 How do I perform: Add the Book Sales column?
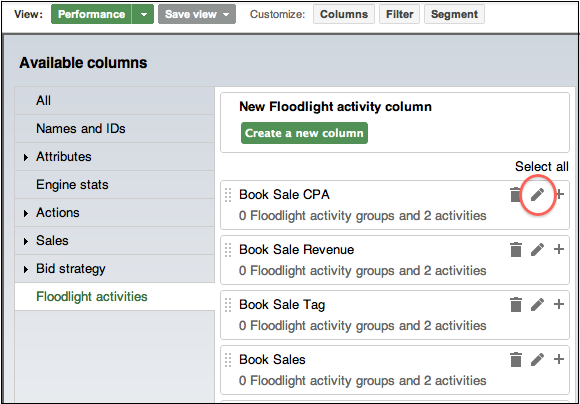559,359
